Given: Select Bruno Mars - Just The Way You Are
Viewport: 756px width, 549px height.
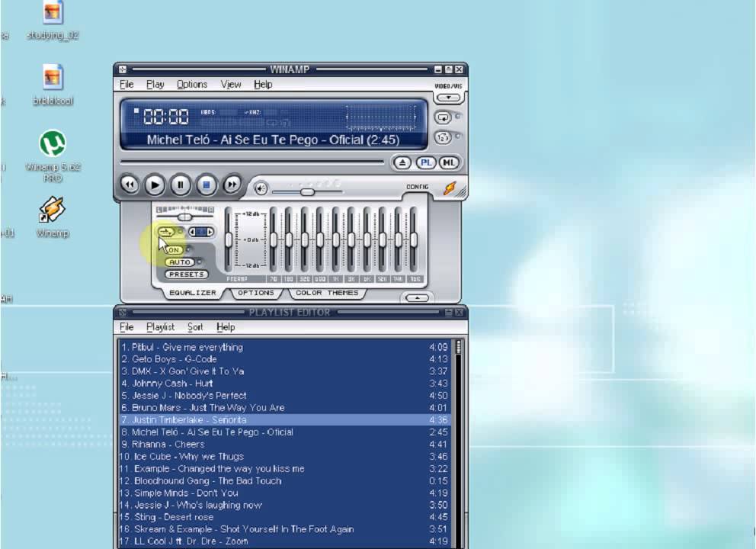Looking at the screenshot, I should pos(284,408).
